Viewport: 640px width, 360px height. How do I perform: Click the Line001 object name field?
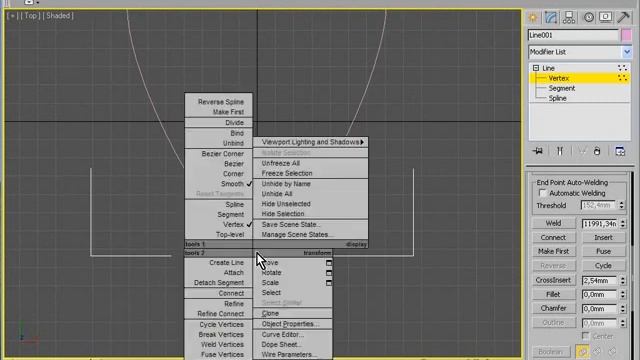click(573, 35)
